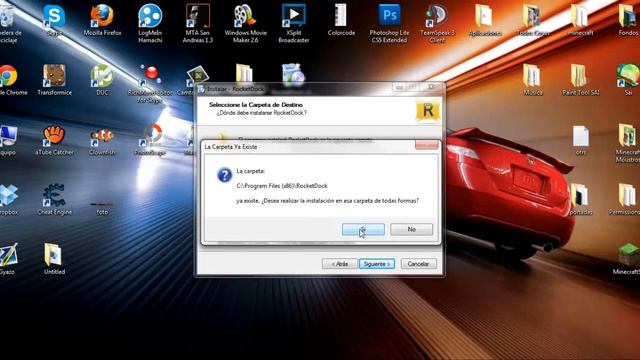This screenshot has width=640, height=360.
Task: Click the folder path 'C:\Program Files (x86)\RocketDock'
Action: [282, 186]
